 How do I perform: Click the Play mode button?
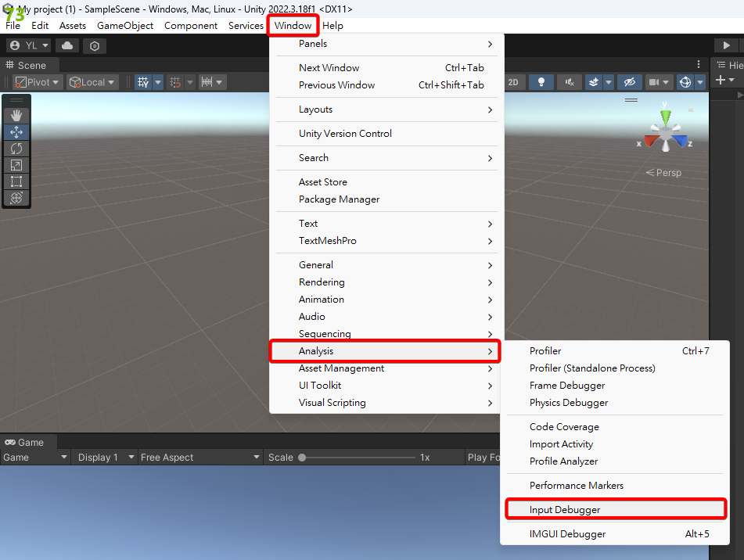(726, 45)
